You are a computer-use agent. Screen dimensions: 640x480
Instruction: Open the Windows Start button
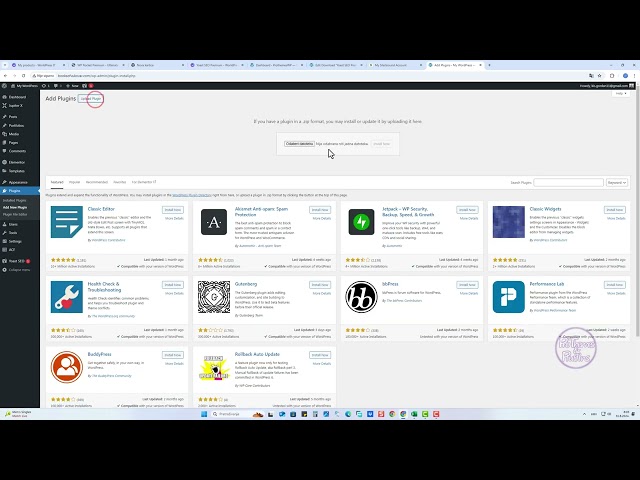(204, 414)
